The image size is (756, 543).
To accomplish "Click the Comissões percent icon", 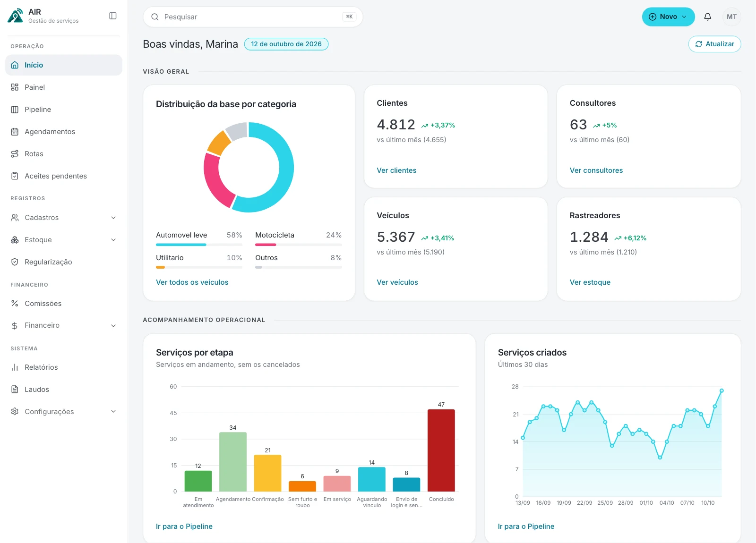I will (x=15, y=304).
